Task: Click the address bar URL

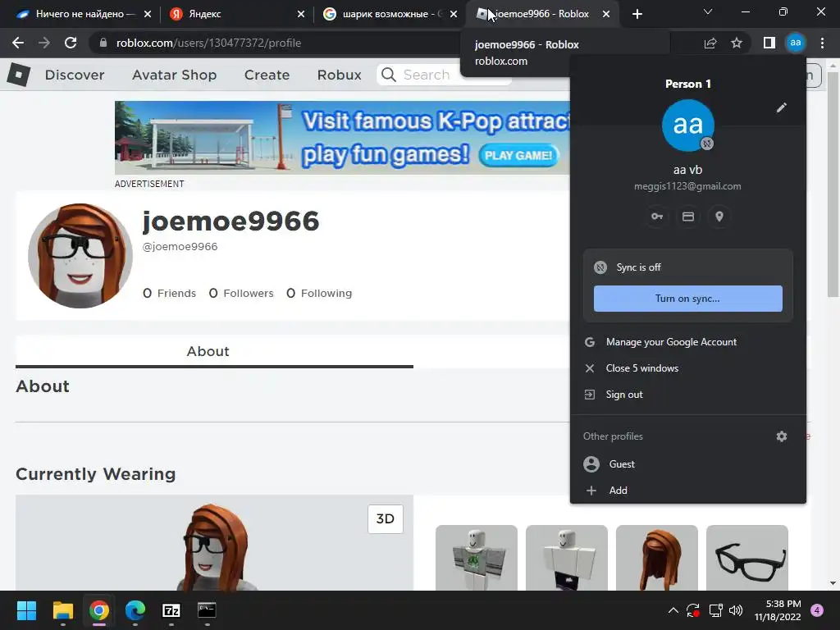Action: click(x=208, y=43)
